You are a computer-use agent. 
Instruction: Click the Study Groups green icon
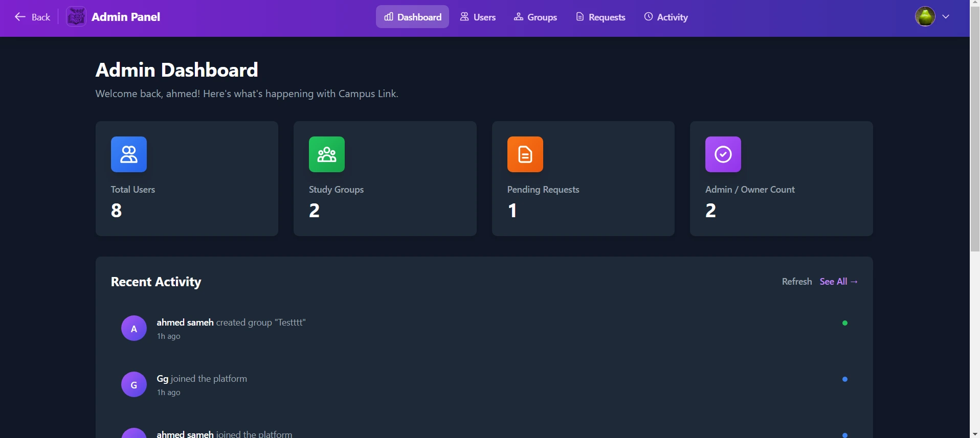point(327,154)
